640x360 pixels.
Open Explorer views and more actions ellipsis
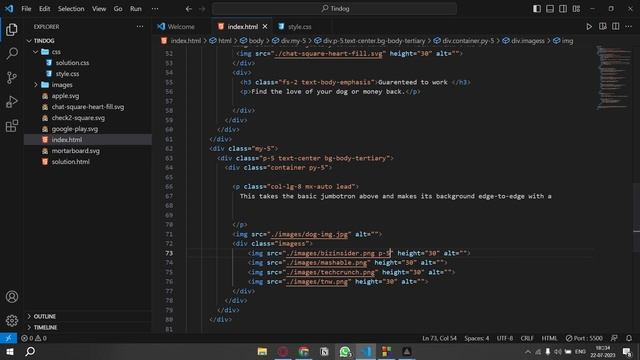140,27
